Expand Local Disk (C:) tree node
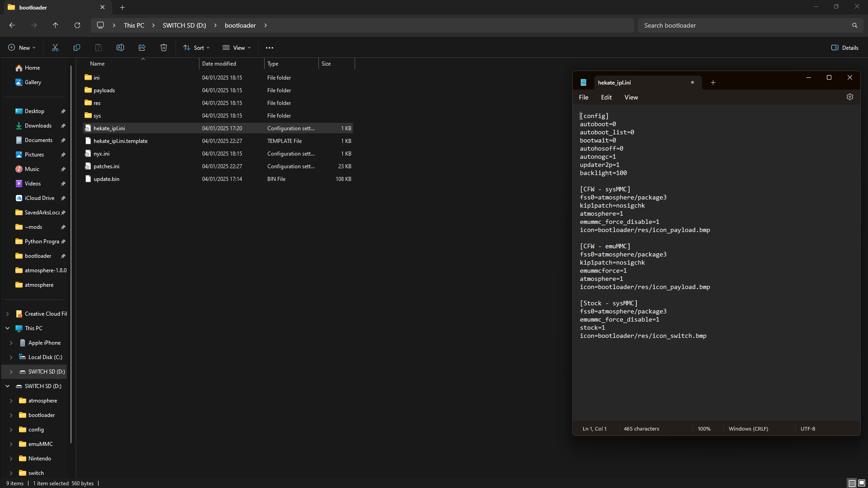 (11, 357)
